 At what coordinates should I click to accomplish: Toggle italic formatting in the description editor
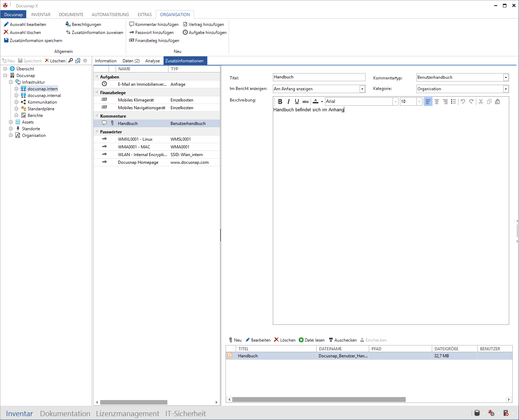(x=289, y=101)
